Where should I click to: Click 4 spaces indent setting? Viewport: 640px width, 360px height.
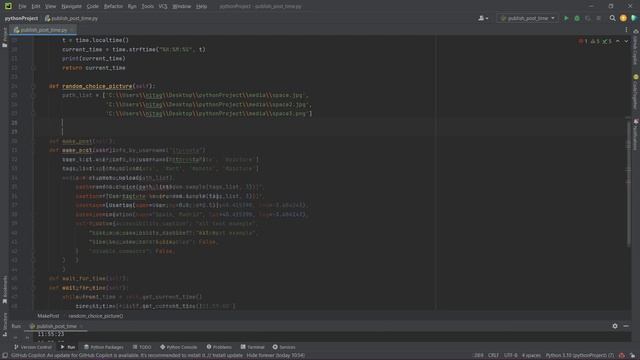click(x=531, y=356)
